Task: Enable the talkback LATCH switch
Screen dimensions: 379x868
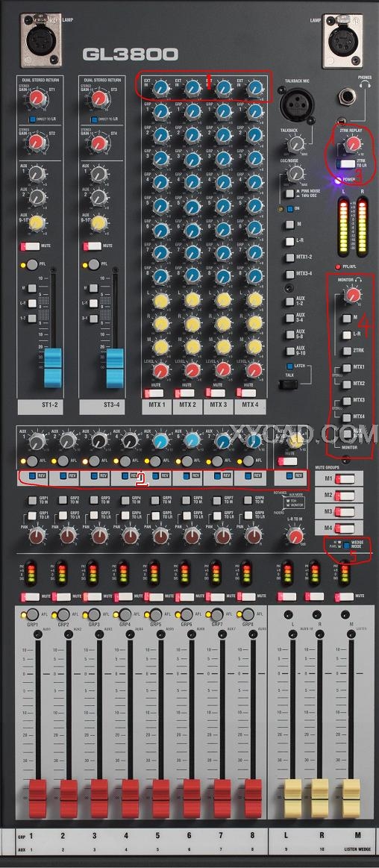Action: (289, 366)
